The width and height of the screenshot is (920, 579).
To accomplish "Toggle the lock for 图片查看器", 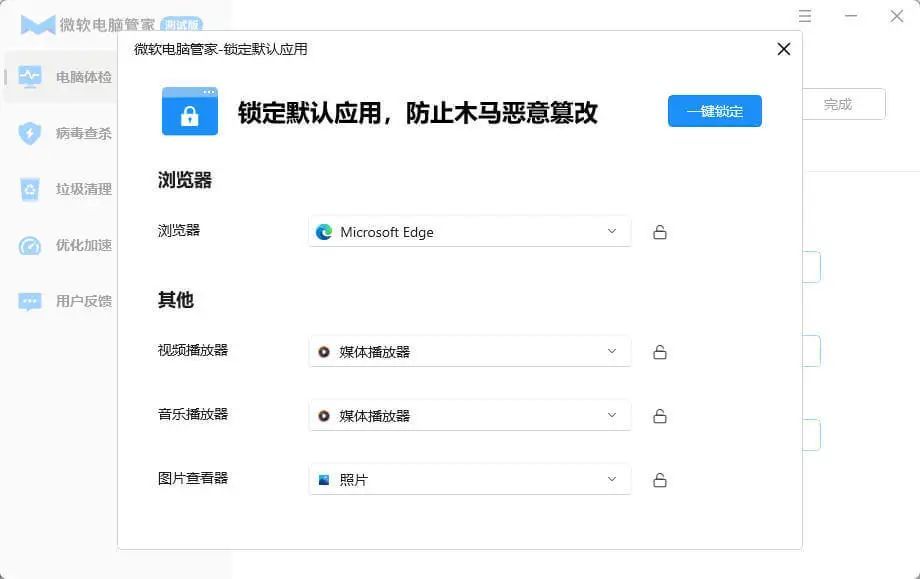I will tap(660, 480).
